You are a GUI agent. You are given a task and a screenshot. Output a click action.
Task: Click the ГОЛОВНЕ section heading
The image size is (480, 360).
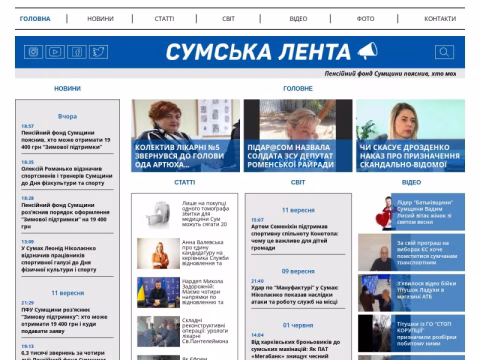(x=298, y=89)
